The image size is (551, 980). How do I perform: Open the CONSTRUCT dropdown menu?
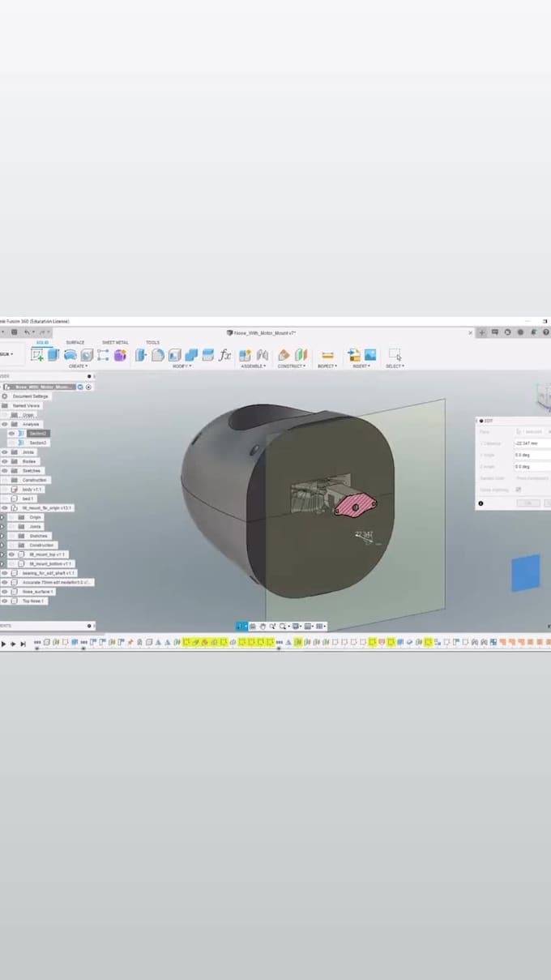coord(292,366)
